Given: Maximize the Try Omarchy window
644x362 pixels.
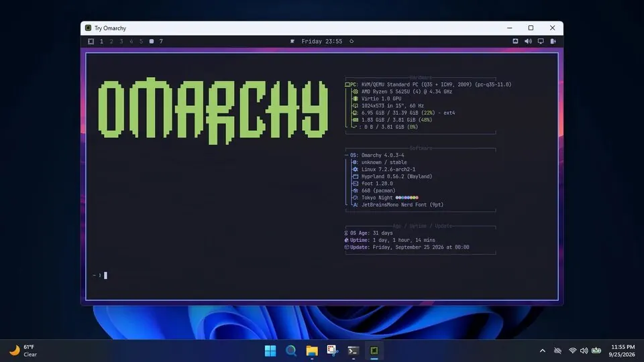Looking at the screenshot, I should pyautogui.click(x=531, y=28).
